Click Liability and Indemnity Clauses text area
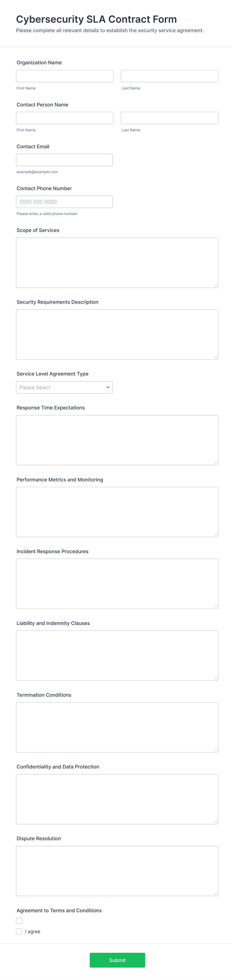232x980 pixels. pos(117,655)
